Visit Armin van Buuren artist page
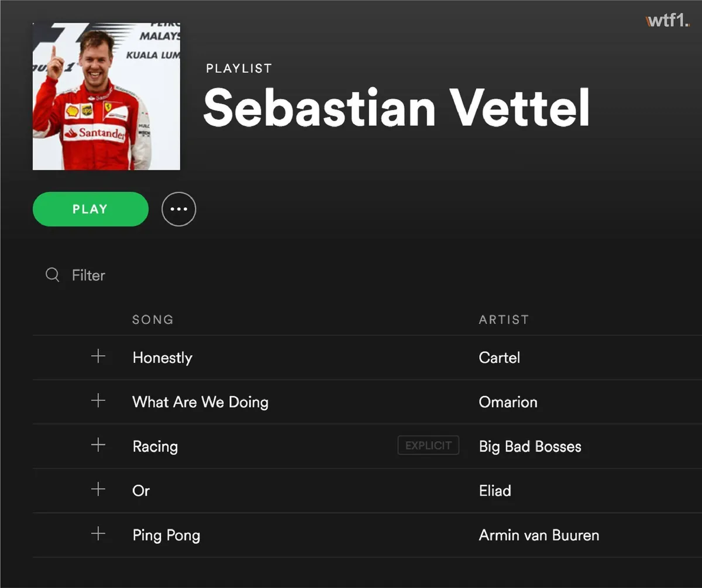 (x=539, y=535)
